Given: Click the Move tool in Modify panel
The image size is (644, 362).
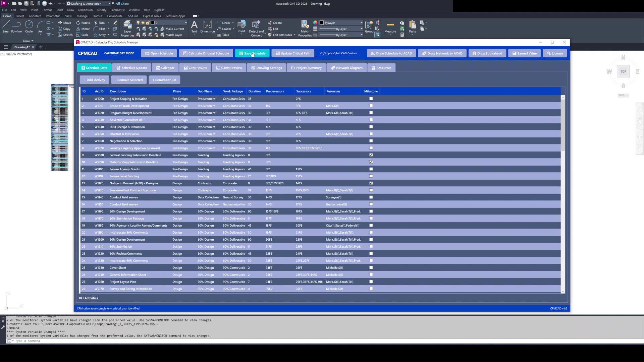Looking at the screenshot, I should point(64,23).
